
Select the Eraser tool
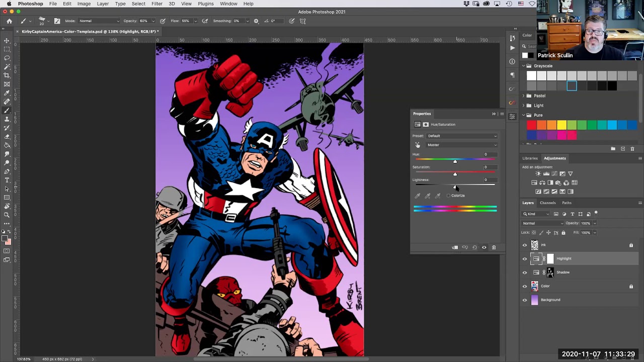click(7, 136)
